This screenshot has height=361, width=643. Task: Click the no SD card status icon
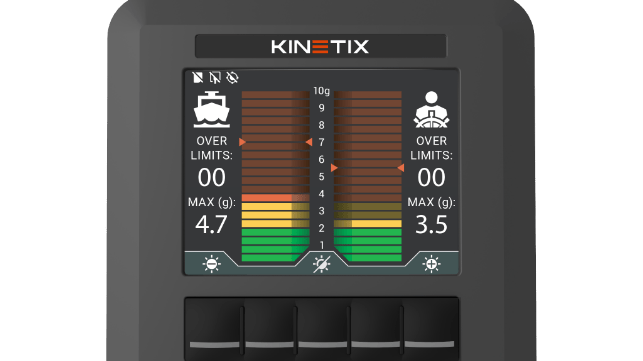pyautogui.click(x=198, y=77)
